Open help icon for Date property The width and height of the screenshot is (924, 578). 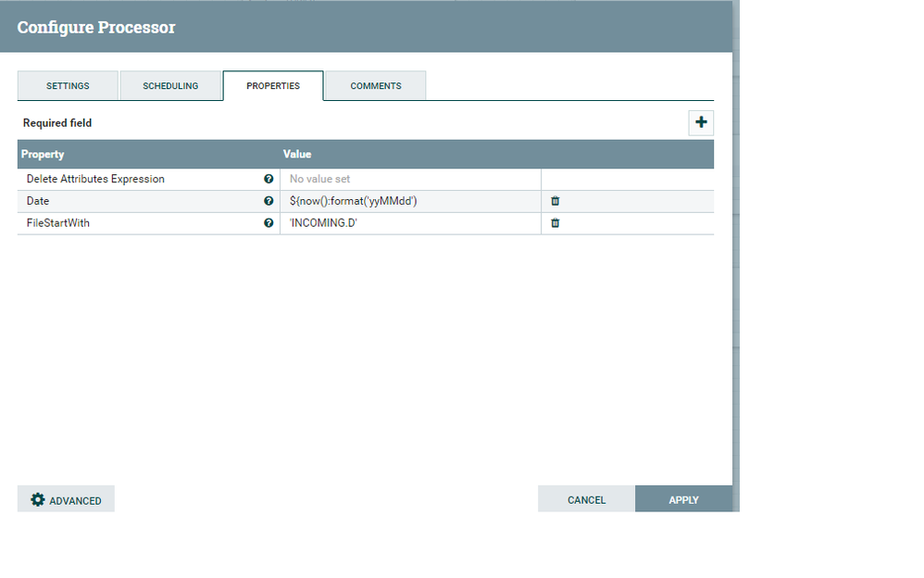tap(268, 201)
